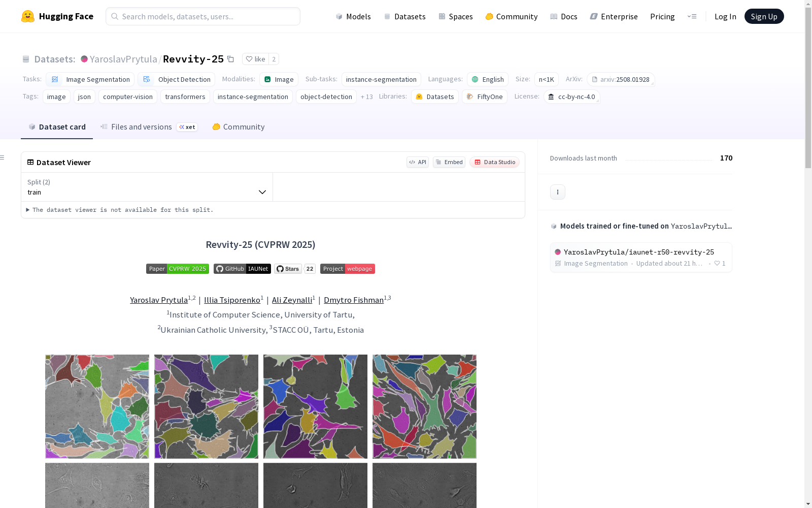812x508 pixels.
Task: Click the three-dot options button under Downloads
Action: pos(558,192)
